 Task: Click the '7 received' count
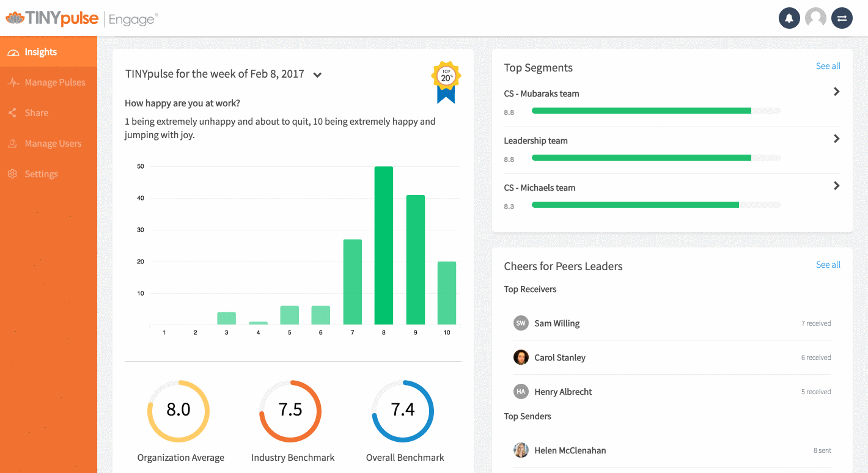coord(816,323)
